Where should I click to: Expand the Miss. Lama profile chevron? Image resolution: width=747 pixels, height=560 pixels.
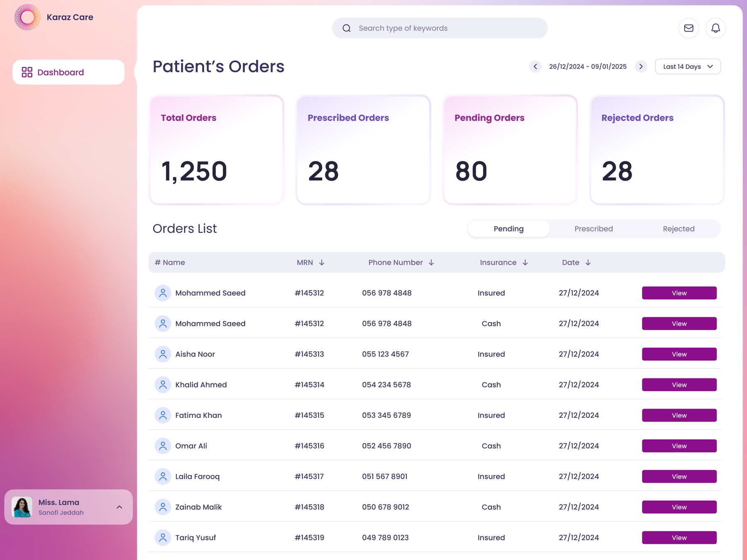pos(120,507)
